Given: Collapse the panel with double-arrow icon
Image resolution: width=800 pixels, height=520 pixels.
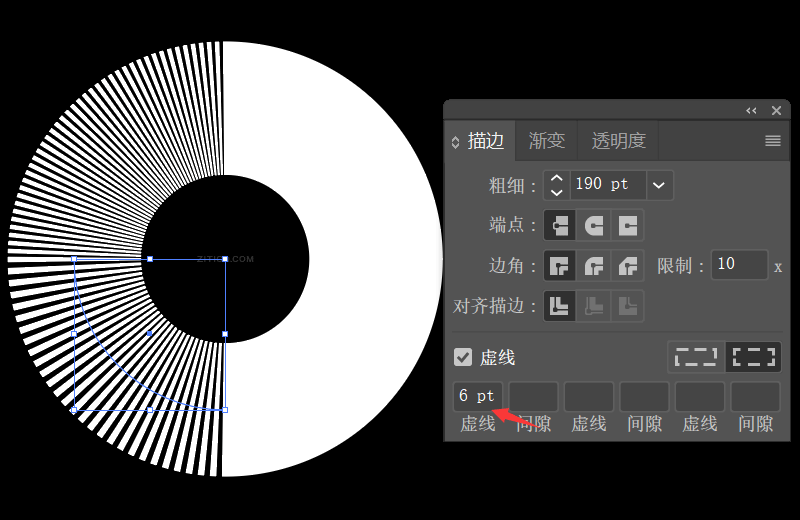Looking at the screenshot, I should point(751,110).
